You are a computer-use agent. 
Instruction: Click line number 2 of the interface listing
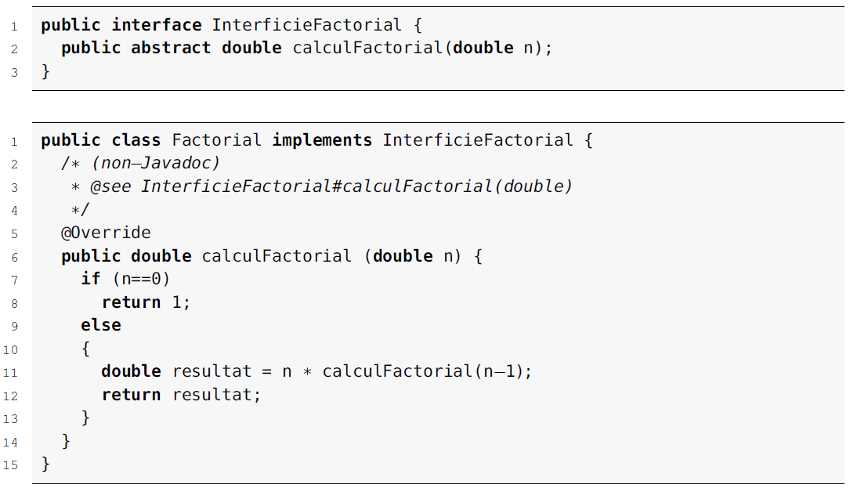13,49
